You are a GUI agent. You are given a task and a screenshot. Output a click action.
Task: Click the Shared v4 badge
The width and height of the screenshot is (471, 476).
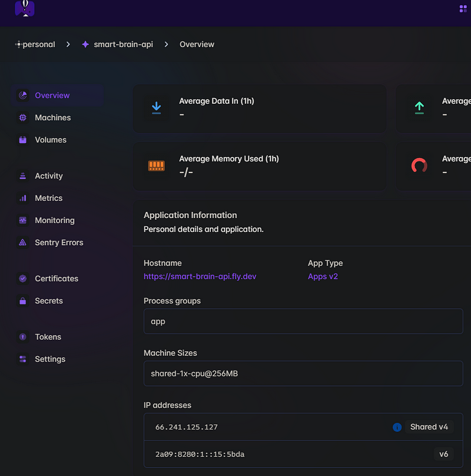(x=429, y=427)
